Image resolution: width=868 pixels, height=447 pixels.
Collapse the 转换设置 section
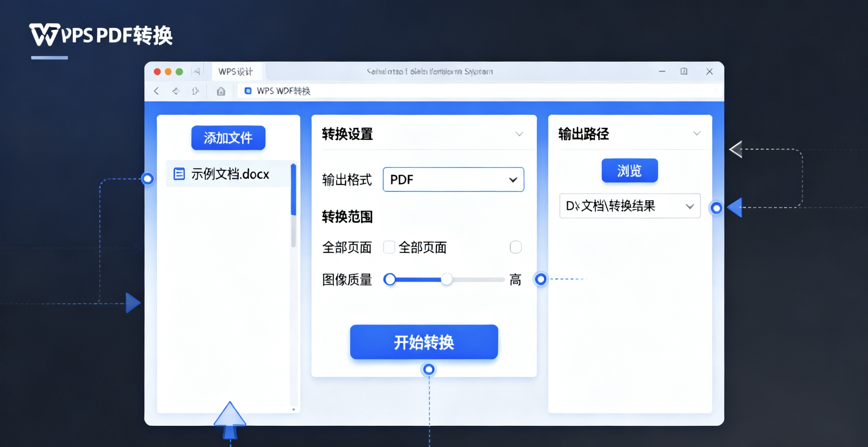(519, 134)
